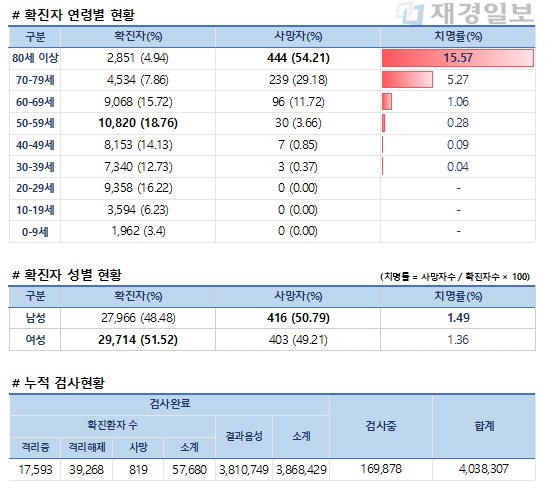Select the '여성' row label
The width and height of the screenshot is (548, 487).
click(x=35, y=340)
